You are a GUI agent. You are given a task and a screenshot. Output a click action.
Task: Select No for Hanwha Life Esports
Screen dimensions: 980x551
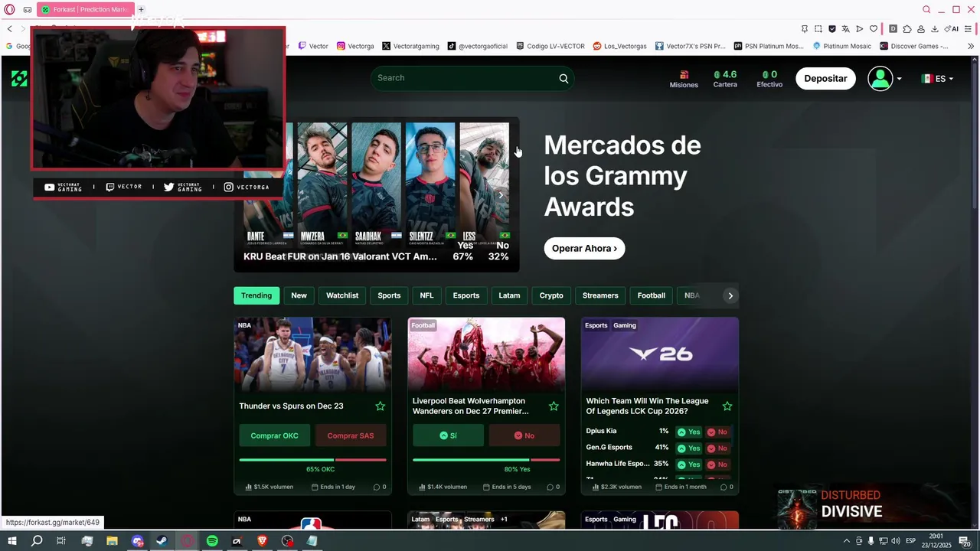(x=717, y=465)
